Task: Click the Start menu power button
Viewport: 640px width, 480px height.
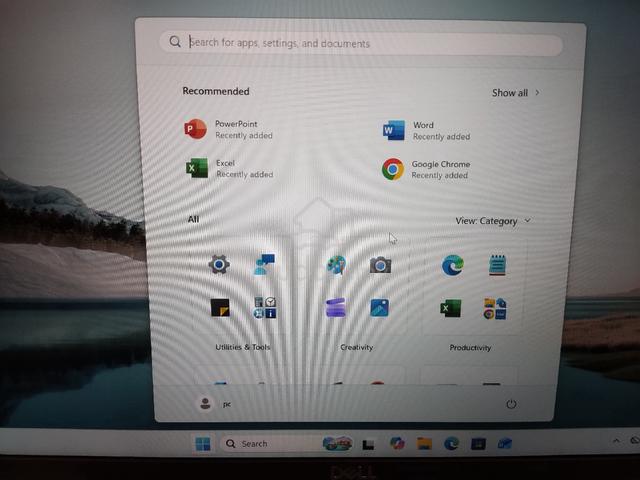Action: click(x=511, y=404)
